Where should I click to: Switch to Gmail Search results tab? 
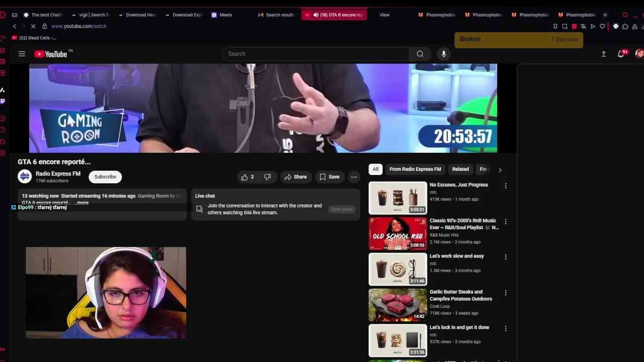[x=276, y=15]
